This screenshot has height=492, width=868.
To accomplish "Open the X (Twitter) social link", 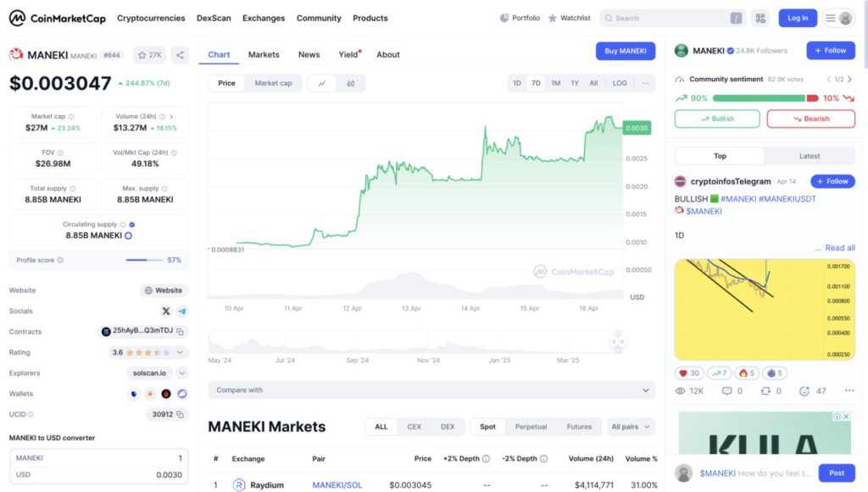I will [x=165, y=312].
